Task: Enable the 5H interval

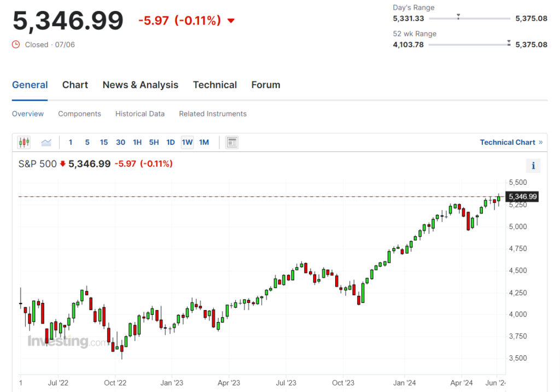Action: coord(154,142)
